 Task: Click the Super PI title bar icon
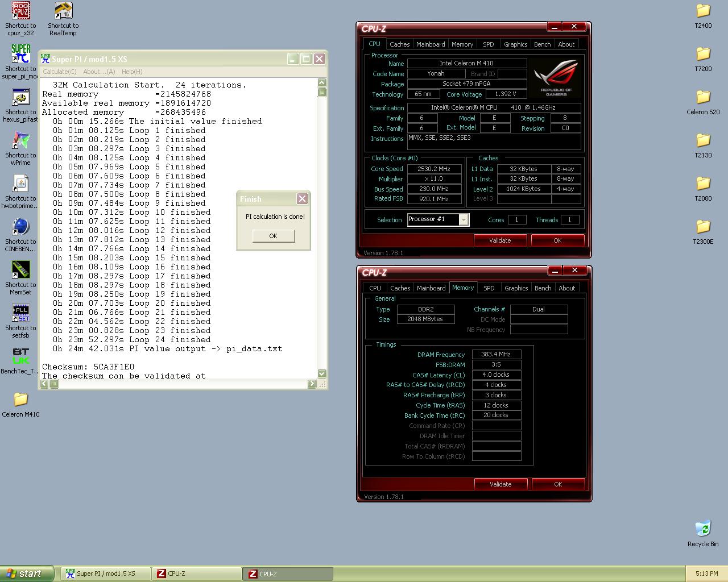(x=45, y=59)
